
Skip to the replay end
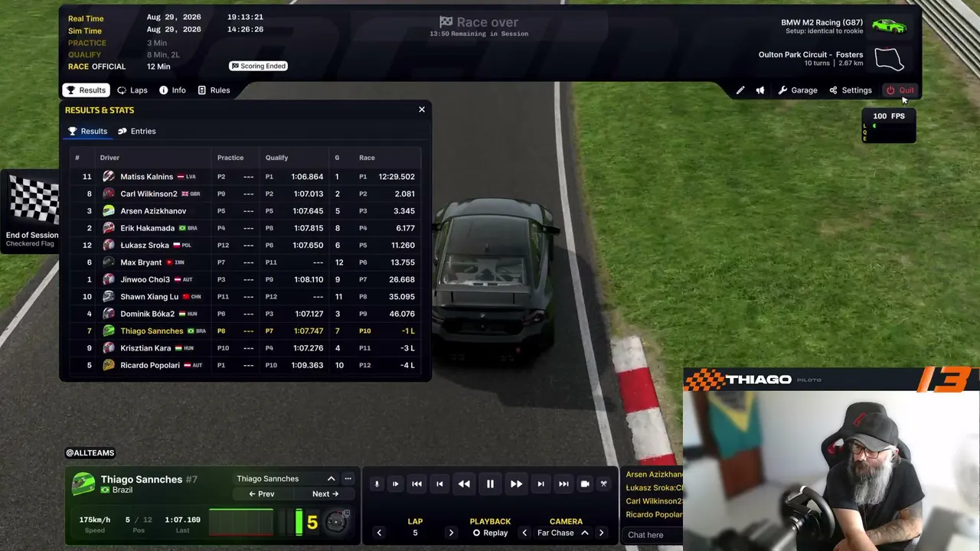pyautogui.click(x=563, y=484)
